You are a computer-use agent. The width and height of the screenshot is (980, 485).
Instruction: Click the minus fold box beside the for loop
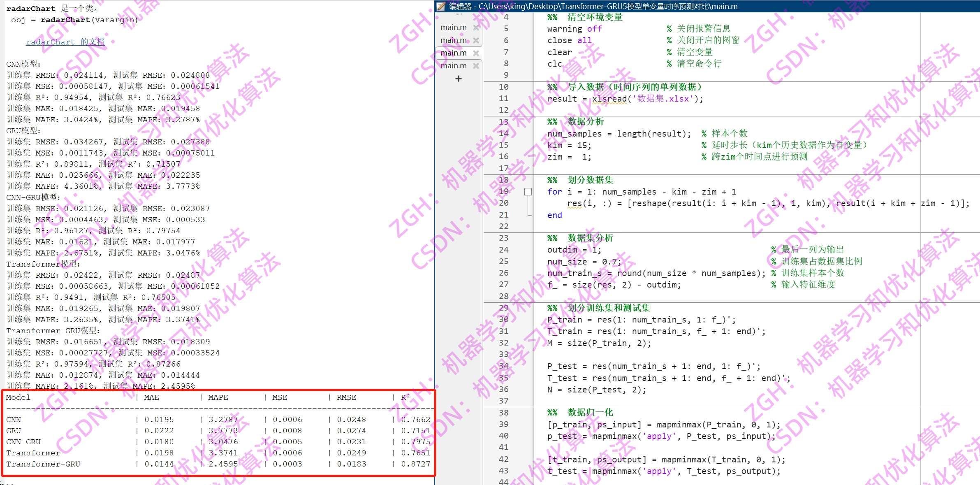click(528, 191)
